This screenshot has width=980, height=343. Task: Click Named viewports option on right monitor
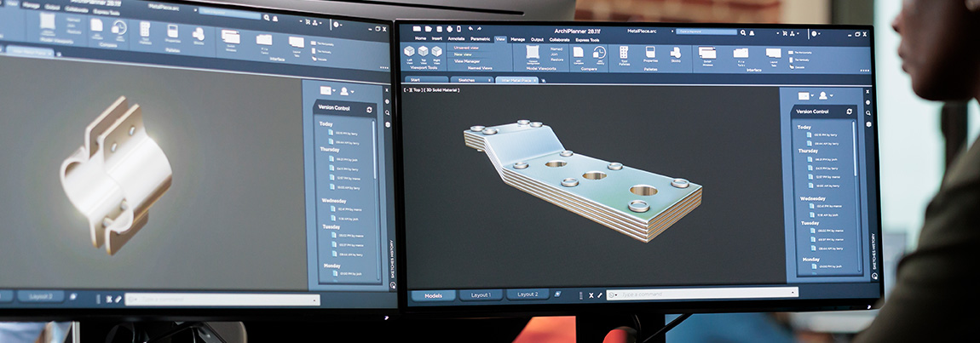[x=556, y=49]
